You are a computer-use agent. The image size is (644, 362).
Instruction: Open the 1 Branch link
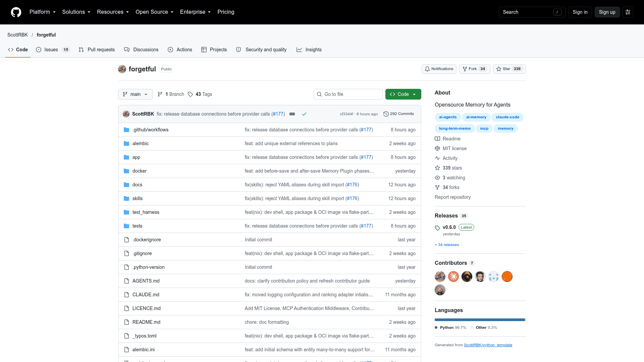point(171,94)
